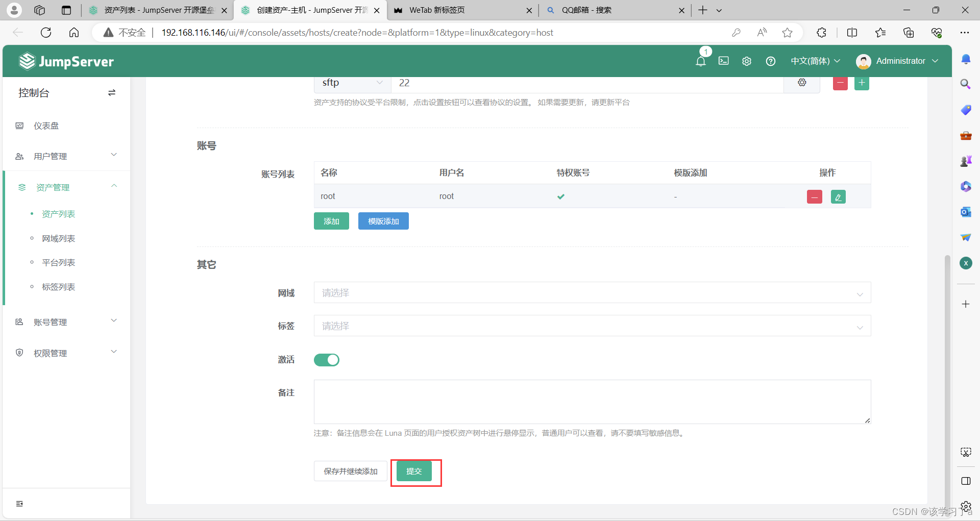Add this page to favorites star
The width and height of the screenshot is (980, 521).
788,33
